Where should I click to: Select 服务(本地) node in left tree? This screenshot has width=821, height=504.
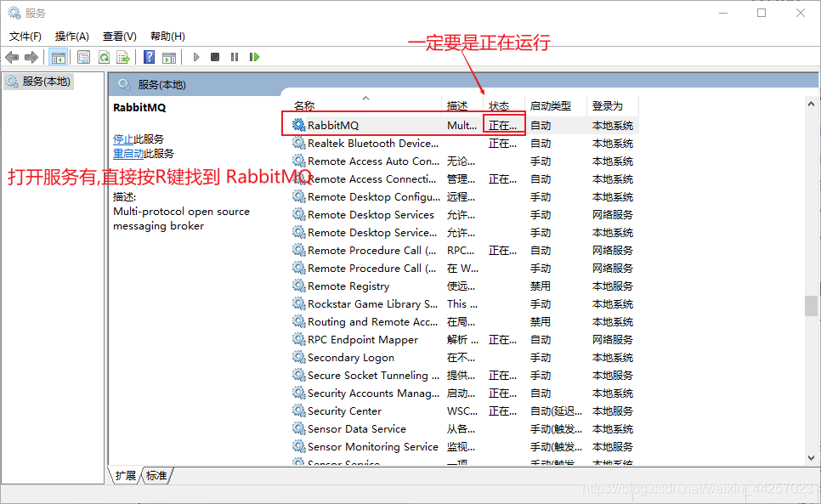click(39, 82)
